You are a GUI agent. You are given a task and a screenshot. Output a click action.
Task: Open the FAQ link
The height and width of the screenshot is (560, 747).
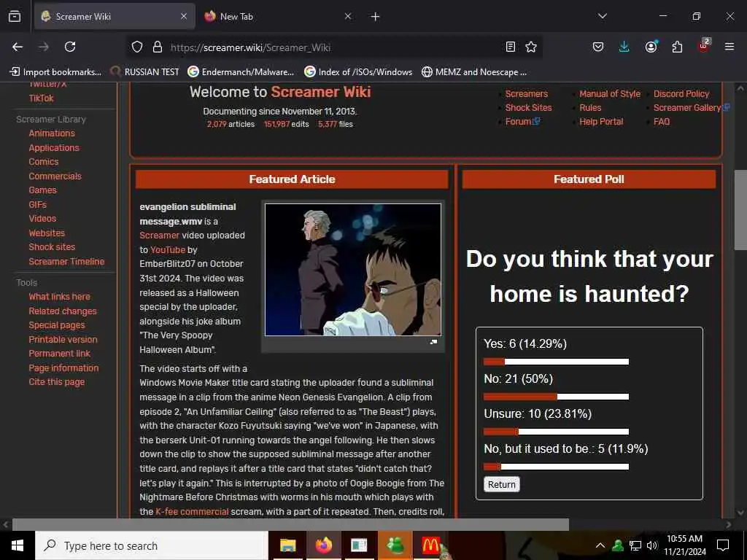tap(661, 122)
